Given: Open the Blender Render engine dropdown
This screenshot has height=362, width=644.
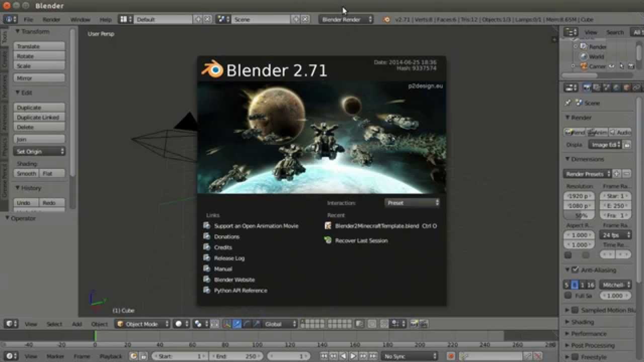Looking at the screenshot, I should (x=346, y=20).
